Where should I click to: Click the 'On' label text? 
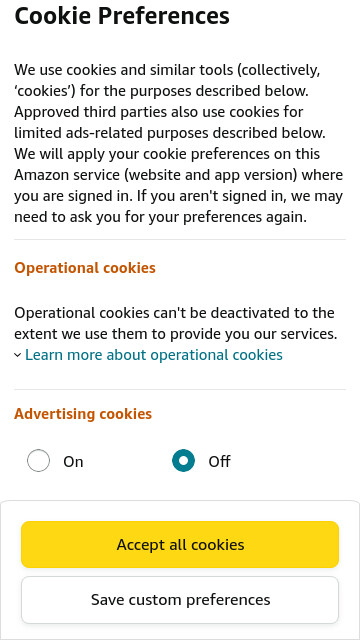coord(73,462)
